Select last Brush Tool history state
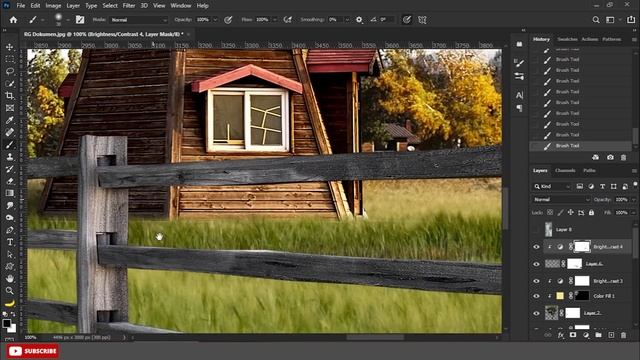The height and width of the screenshot is (360, 640). 580,146
